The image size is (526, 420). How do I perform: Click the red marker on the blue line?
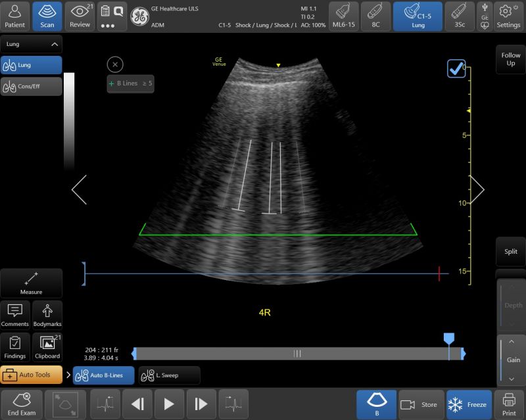[x=439, y=273]
